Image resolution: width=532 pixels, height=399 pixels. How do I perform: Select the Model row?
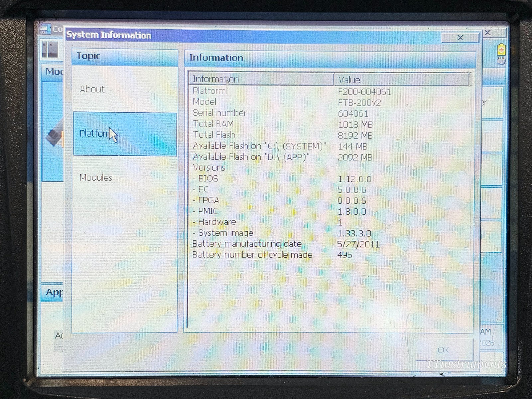coord(330,102)
